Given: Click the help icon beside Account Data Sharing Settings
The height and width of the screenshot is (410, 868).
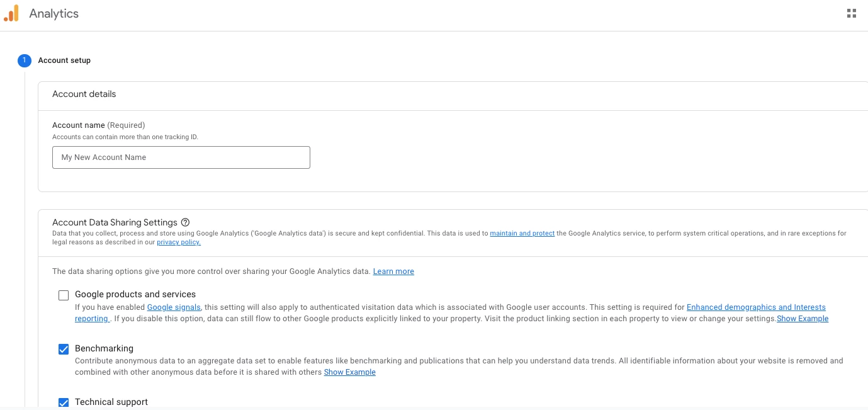Looking at the screenshot, I should pos(185,222).
